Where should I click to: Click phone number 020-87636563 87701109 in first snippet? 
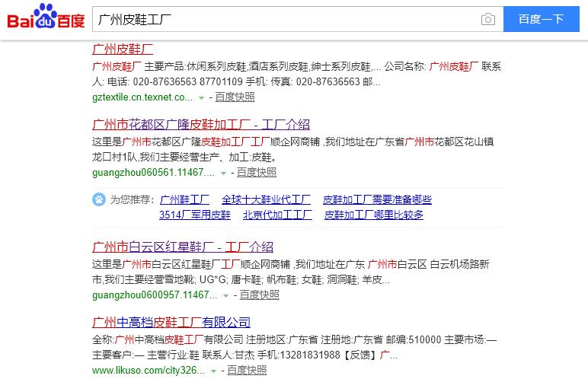[187, 81]
